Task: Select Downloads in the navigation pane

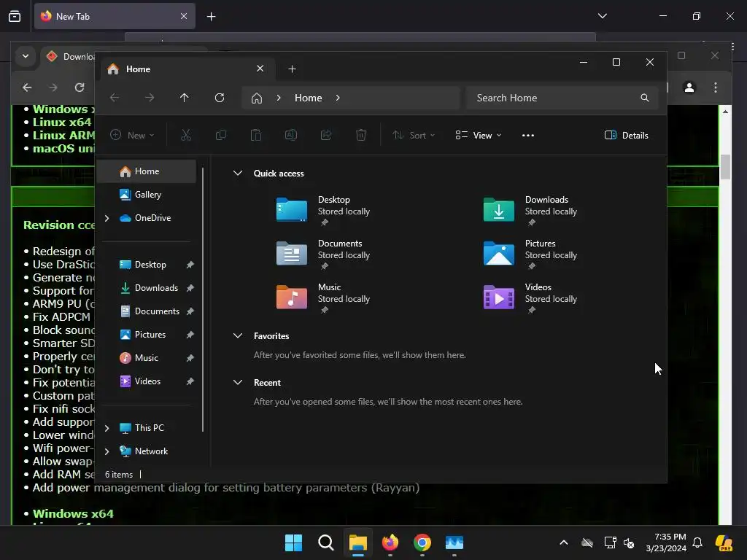Action: [147, 288]
